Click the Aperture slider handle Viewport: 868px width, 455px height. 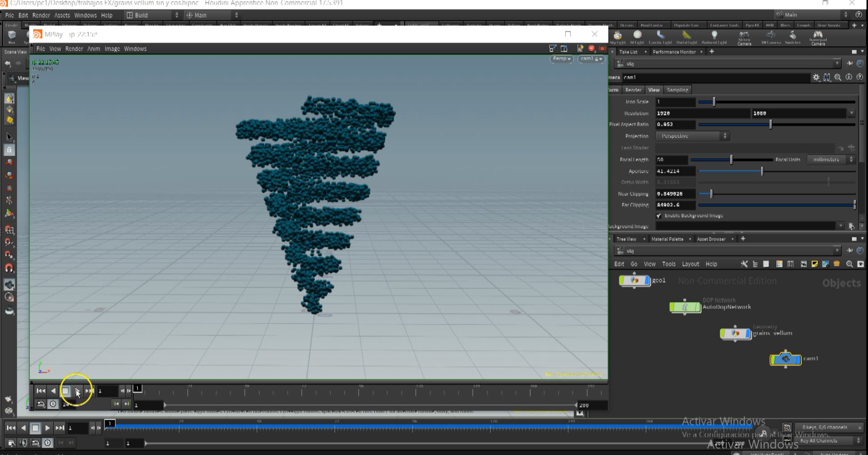point(762,171)
